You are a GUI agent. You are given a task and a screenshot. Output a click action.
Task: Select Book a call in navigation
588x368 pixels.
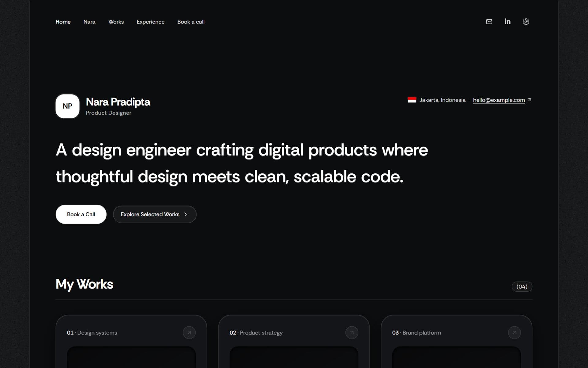click(x=191, y=22)
